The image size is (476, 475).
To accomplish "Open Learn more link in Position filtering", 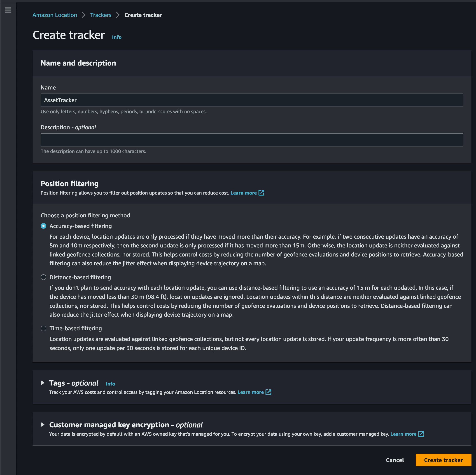I will [243, 193].
